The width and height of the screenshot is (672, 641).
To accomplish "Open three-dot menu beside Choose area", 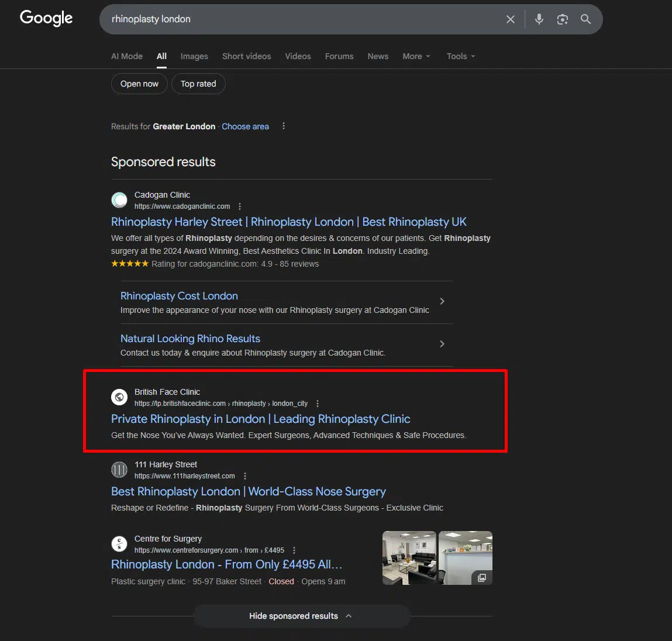I will (x=284, y=126).
